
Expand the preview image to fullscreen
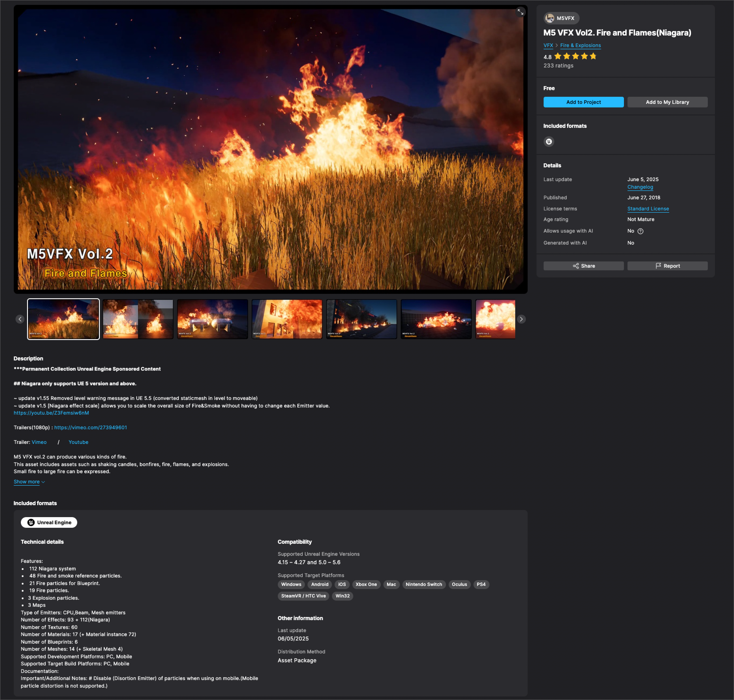(x=520, y=12)
